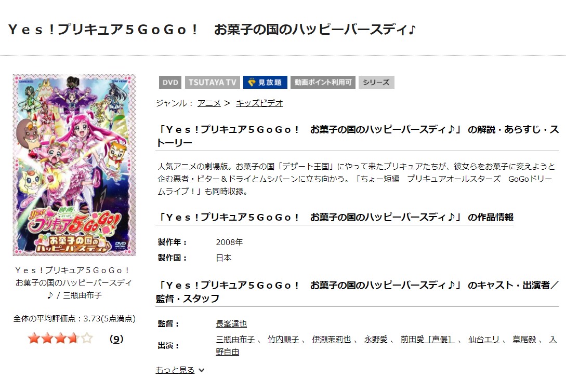Click the 動画ポイント利用可 badge
Screen dimensions: 566x392
(323, 82)
